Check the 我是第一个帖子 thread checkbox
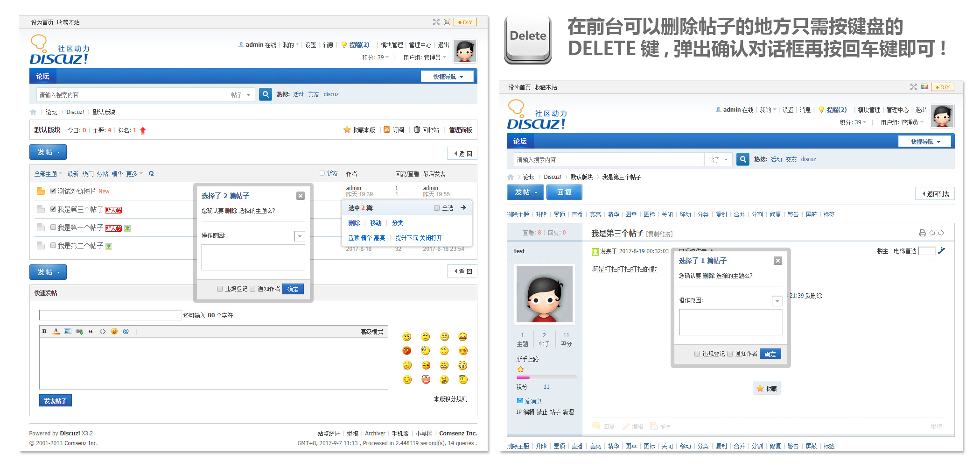 tap(53, 227)
